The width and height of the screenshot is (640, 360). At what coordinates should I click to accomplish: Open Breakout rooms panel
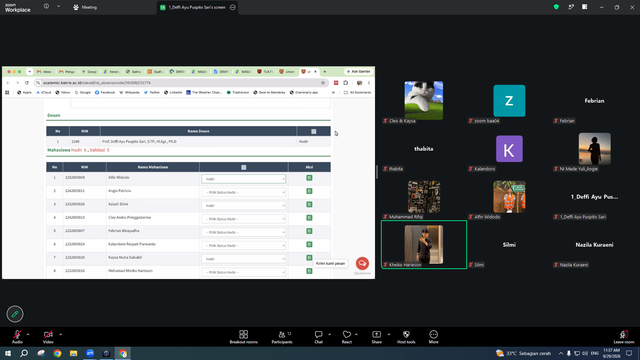tap(243, 337)
